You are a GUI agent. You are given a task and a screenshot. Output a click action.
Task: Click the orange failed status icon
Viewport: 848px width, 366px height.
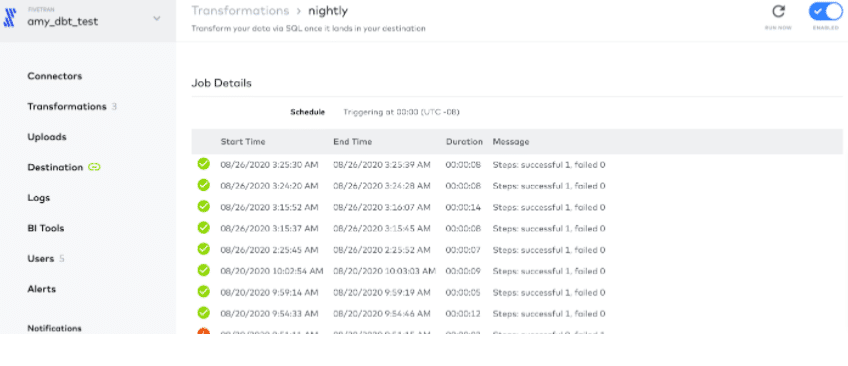coord(203,331)
